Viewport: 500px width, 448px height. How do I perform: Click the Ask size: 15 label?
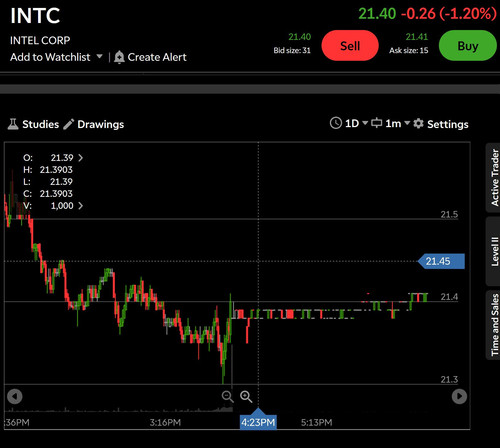[409, 50]
